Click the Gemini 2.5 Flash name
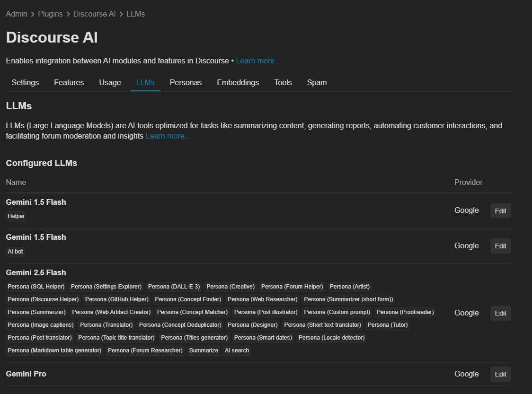The height and width of the screenshot is (394, 532). (x=36, y=272)
